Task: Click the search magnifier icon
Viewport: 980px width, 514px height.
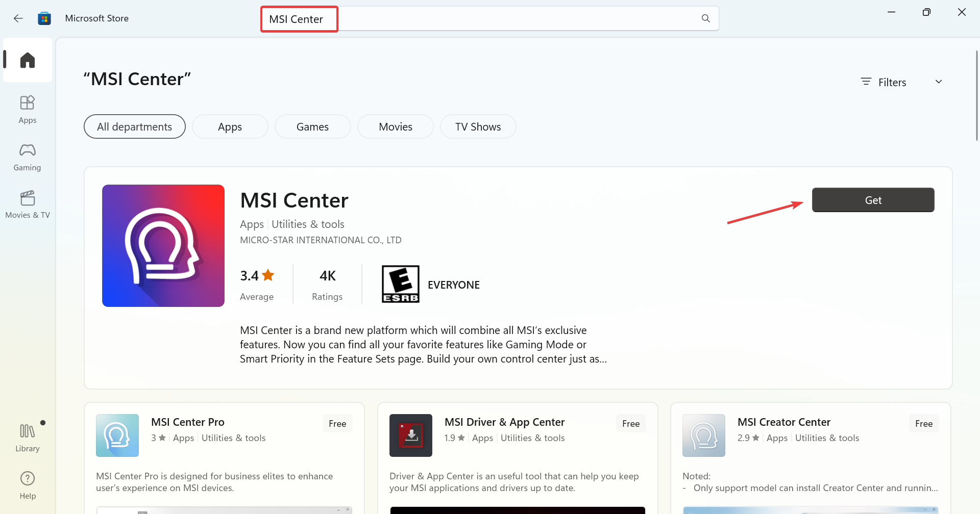Action: tap(706, 18)
